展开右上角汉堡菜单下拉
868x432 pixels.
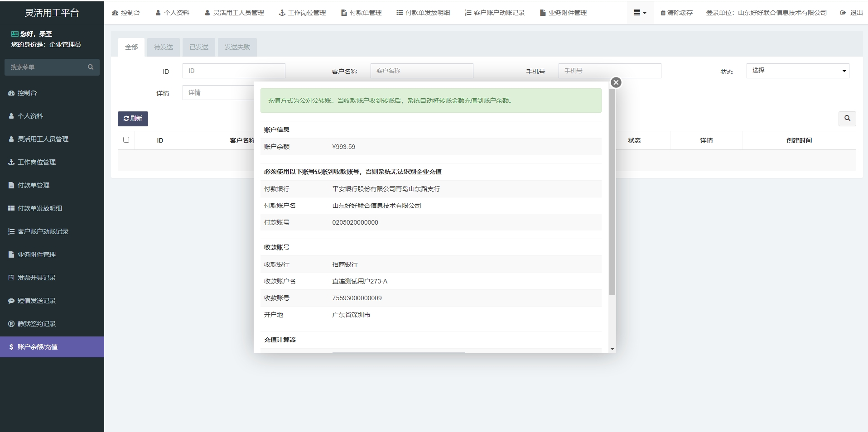tap(640, 13)
